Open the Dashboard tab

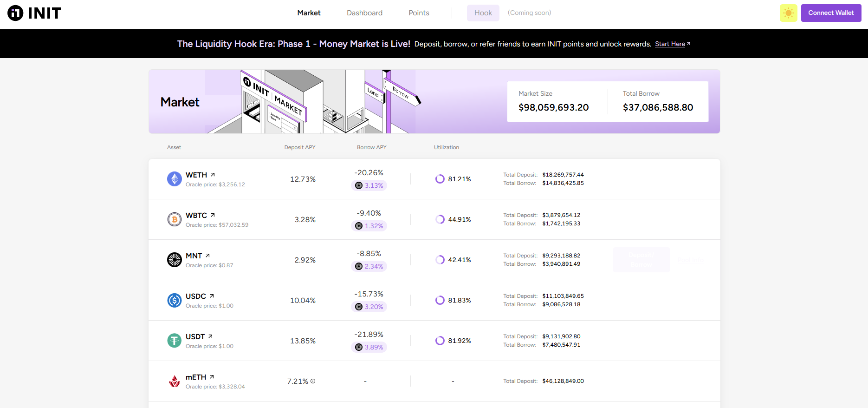364,13
